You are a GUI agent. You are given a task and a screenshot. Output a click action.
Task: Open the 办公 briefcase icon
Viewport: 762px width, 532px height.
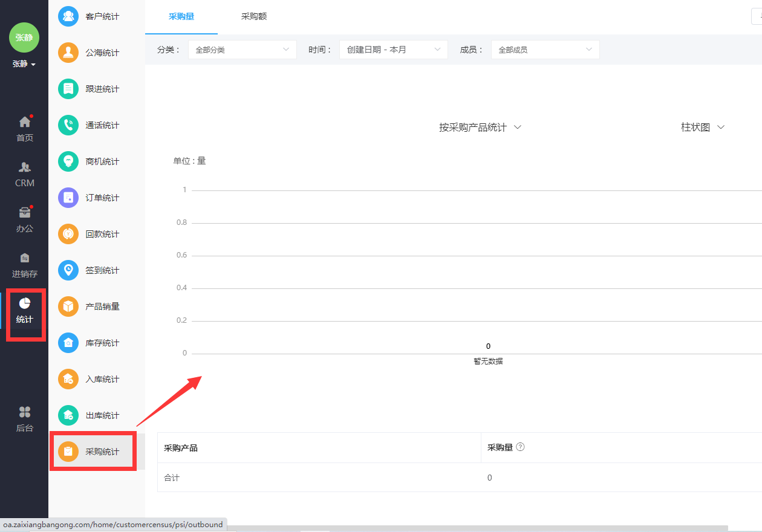pos(25,213)
